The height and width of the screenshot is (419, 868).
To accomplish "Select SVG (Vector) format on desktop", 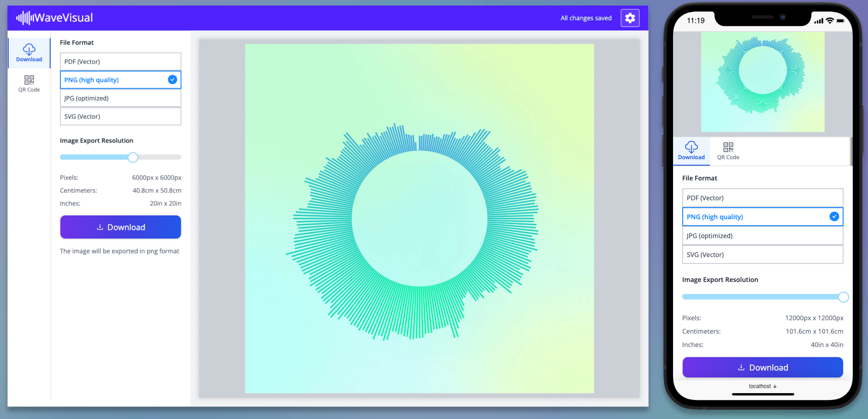I will (x=120, y=116).
